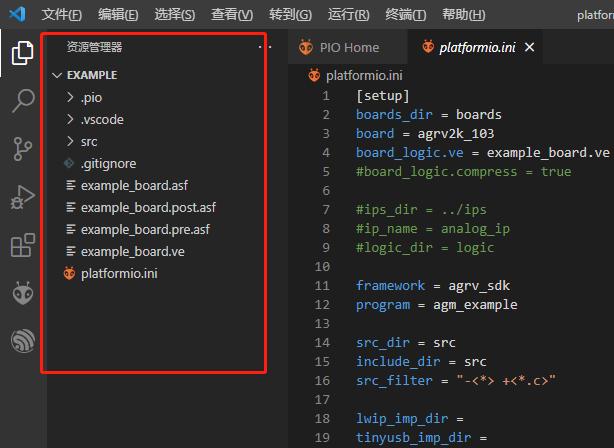Close the platformio.ini editor tab

[x=529, y=47]
